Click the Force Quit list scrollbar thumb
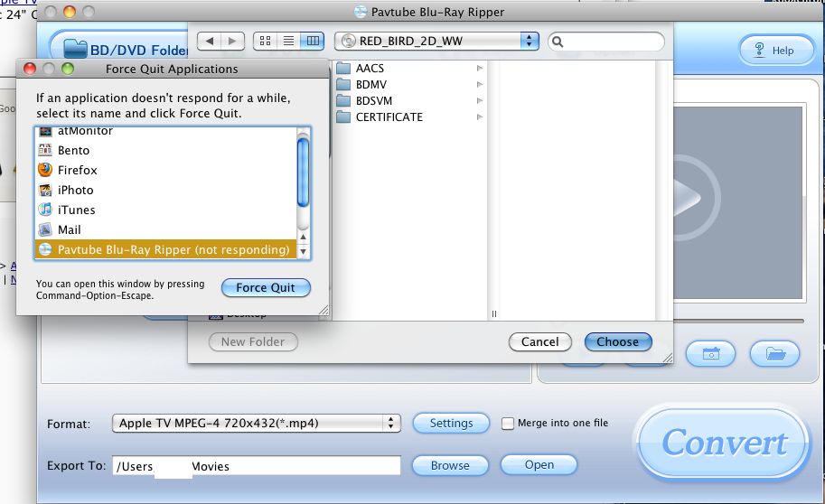This screenshot has width=825, height=504. pos(303,172)
